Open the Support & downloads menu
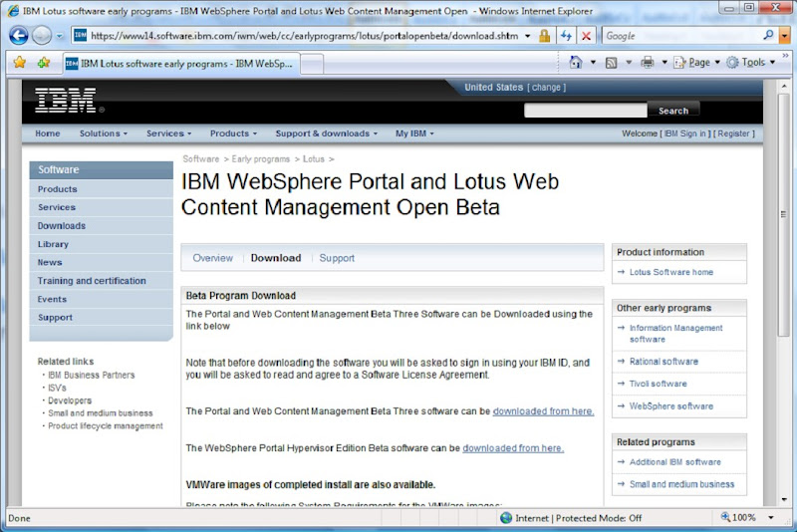797x532 pixels. point(327,133)
